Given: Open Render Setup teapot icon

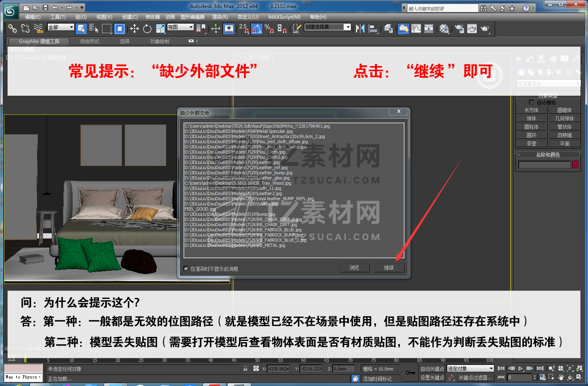Looking at the screenshot, I should pos(459,28).
